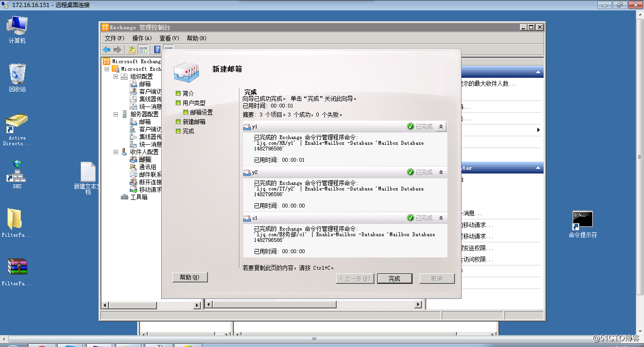644x347 pixels.
Task: Collapse the top action pane section arrow
Action: click(x=538, y=72)
